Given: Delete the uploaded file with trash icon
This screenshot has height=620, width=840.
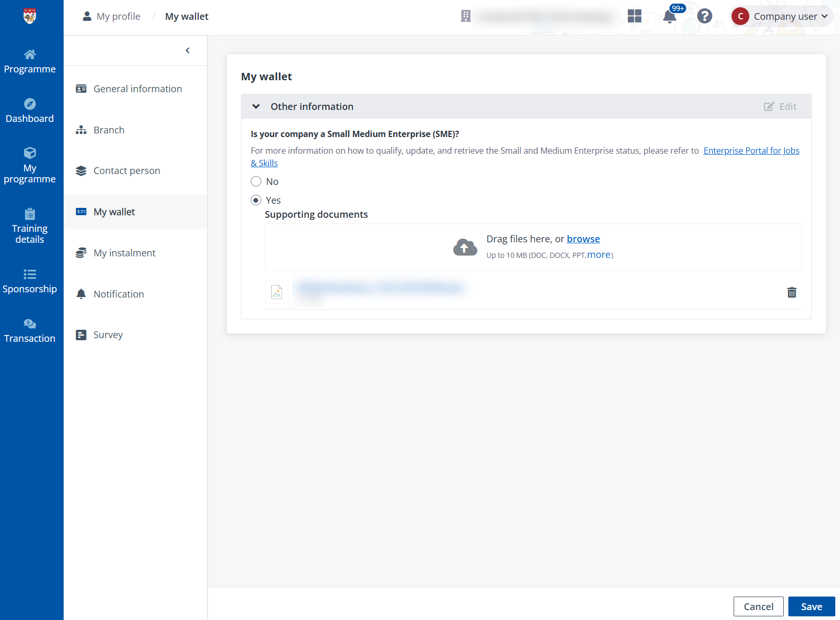Looking at the screenshot, I should 792,292.
